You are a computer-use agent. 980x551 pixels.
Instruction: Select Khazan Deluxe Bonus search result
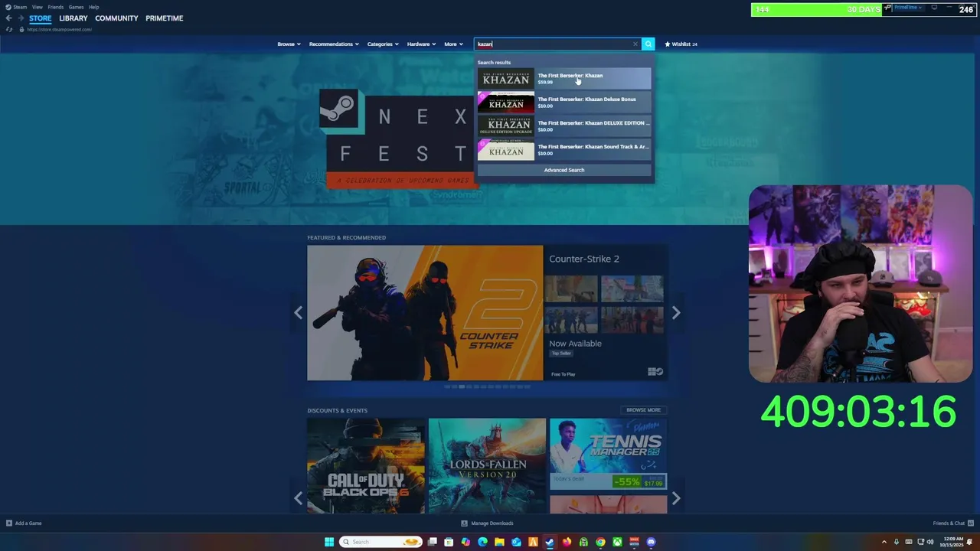[564, 103]
